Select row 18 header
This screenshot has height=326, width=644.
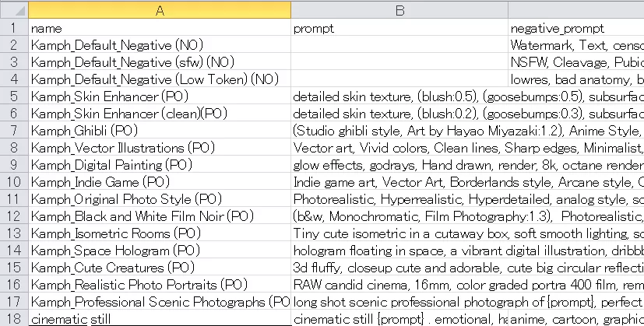[14, 319]
